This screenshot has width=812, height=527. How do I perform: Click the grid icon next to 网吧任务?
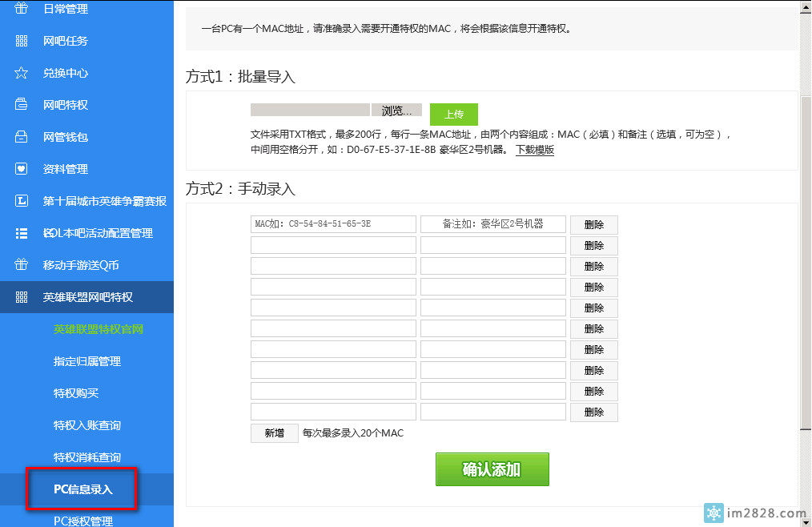tap(22, 41)
